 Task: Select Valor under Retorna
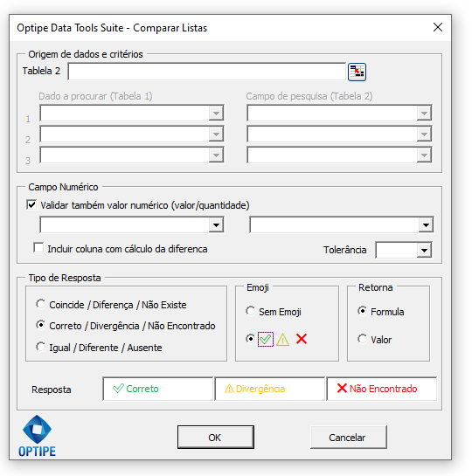(363, 339)
